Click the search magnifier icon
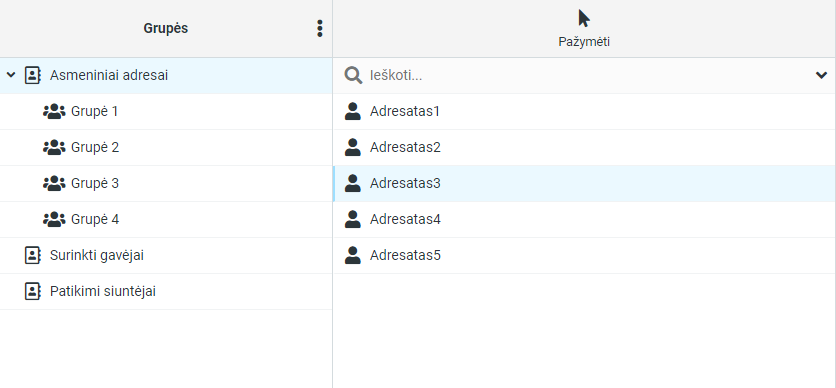 point(353,75)
